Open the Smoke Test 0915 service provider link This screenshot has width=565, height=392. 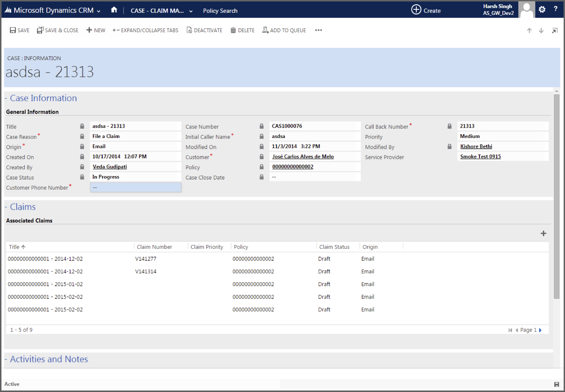pyautogui.click(x=480, y=157)
